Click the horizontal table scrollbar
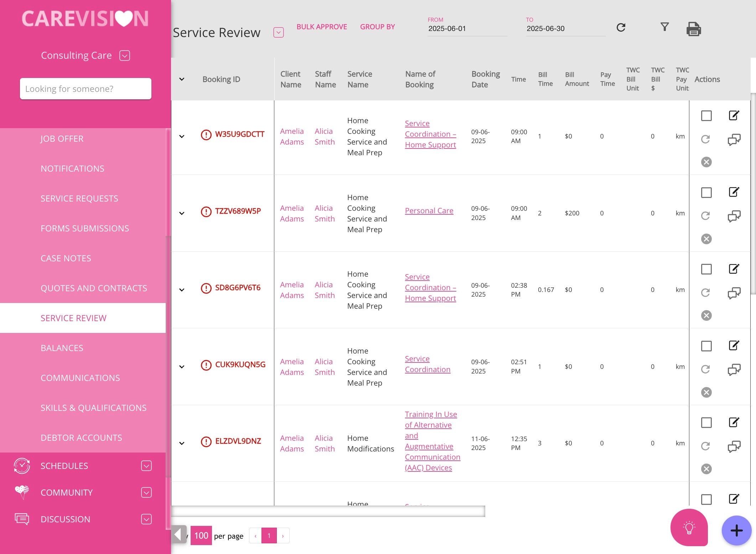 328,511
